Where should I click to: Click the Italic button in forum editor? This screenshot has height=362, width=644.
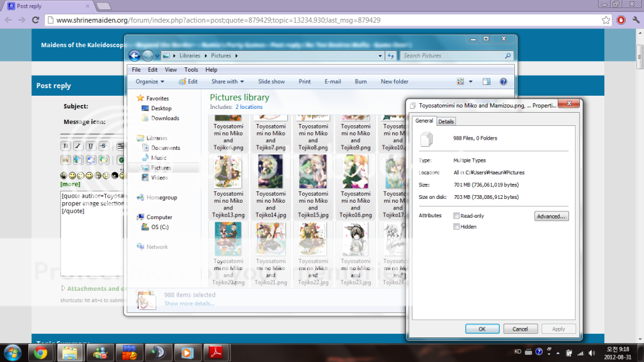tap(78, 146)
